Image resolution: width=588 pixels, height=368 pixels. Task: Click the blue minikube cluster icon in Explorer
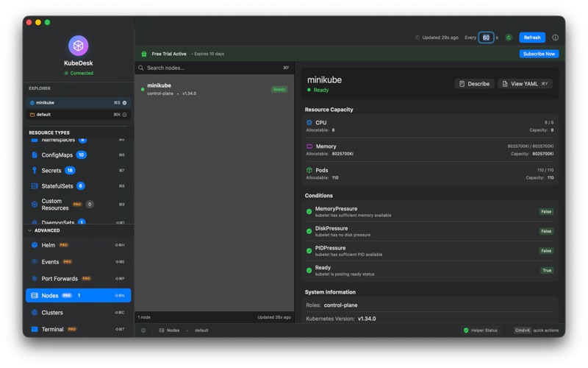(x=32, y=102)
